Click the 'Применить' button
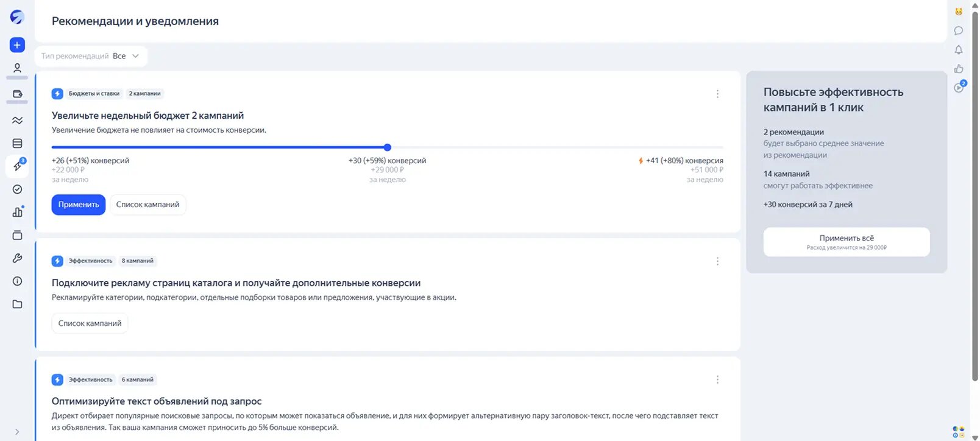Screen dimensions: 980x441 tap(79, 205)
